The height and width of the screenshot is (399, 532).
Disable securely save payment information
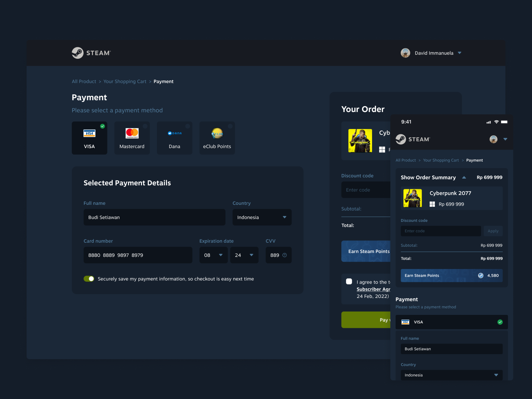point(89,279)
